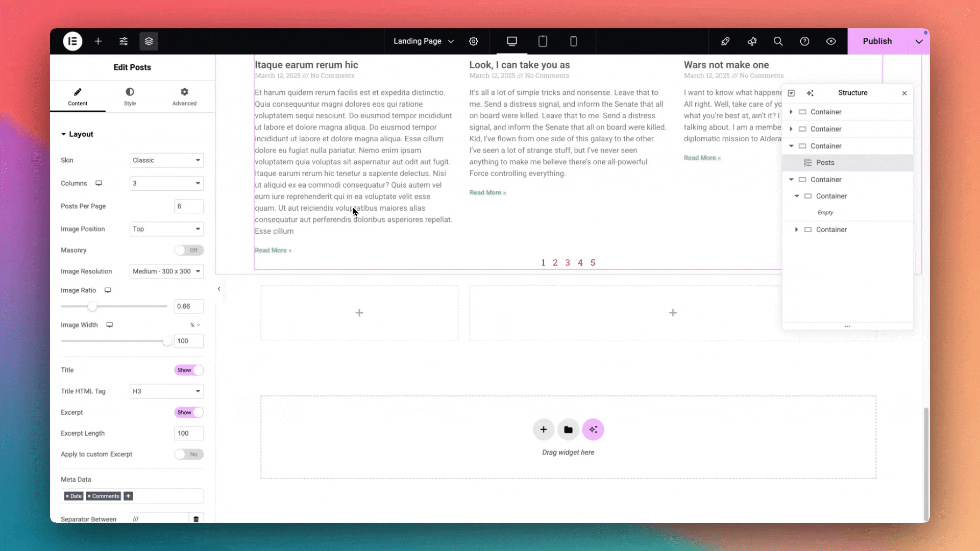Open the Elementor logo menu

pyautogui.click(x=72, y=41)
